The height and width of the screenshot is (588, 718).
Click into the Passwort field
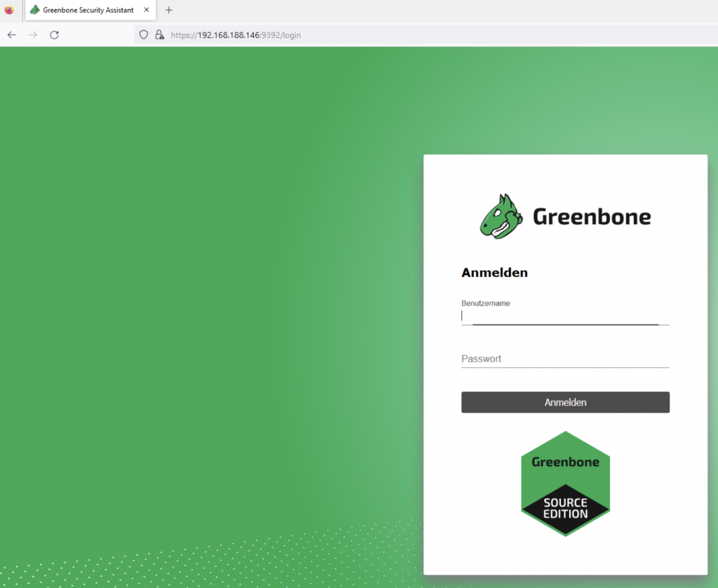[565, 359]
